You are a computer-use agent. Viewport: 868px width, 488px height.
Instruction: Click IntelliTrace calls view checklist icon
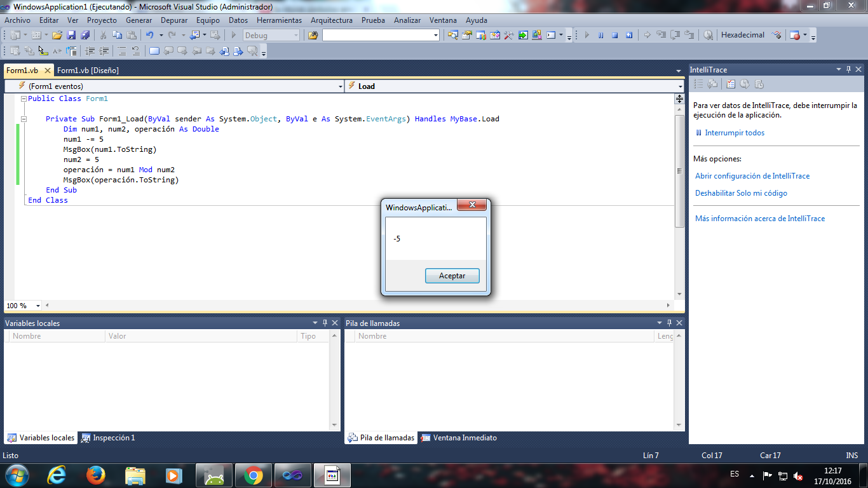731,84
